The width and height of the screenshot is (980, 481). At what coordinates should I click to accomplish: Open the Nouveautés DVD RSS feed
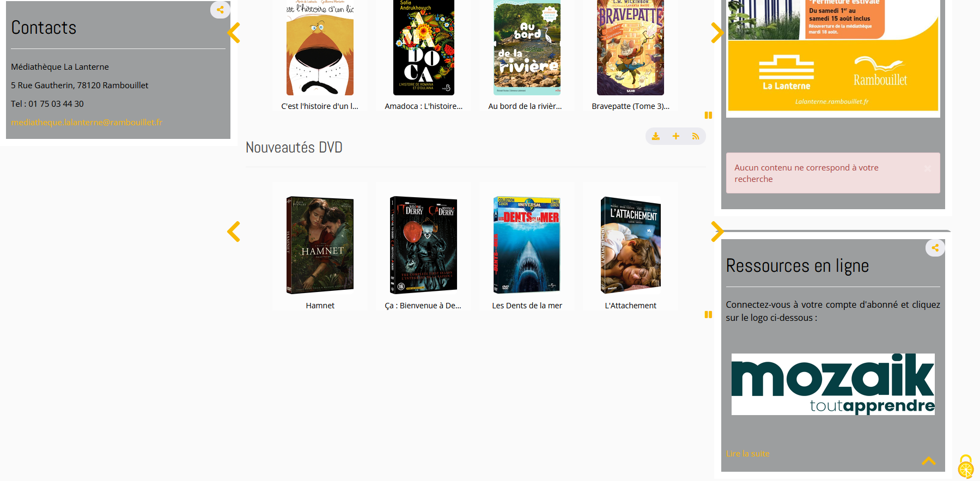point(696,136)
